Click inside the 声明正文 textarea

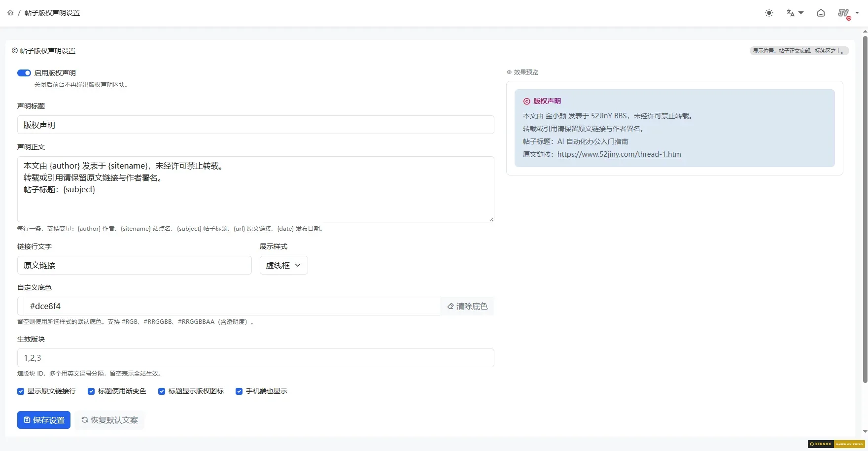click(255, 189)
